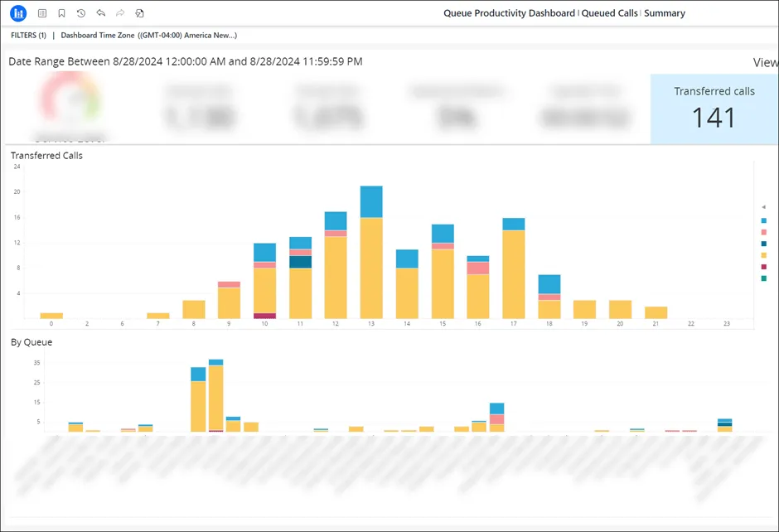Click the yellow legend swatch
The image size is (779, 532).
763,255
